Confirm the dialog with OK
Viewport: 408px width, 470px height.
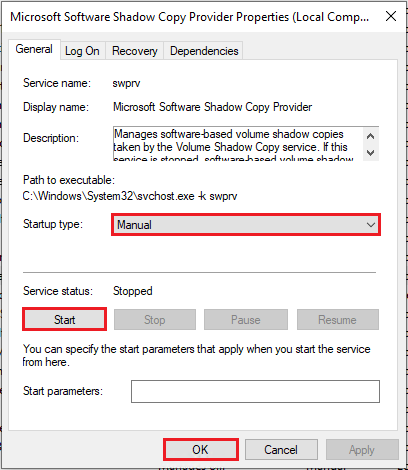click(x=200, y=450)
